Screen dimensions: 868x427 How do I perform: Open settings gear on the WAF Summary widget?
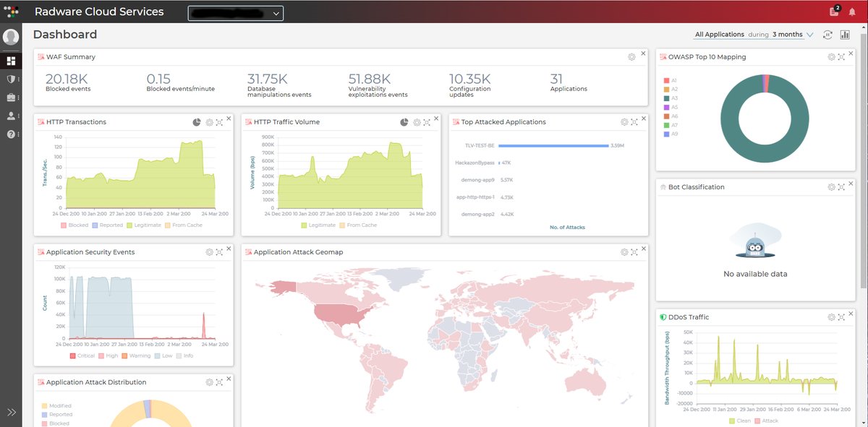(631, 56)
